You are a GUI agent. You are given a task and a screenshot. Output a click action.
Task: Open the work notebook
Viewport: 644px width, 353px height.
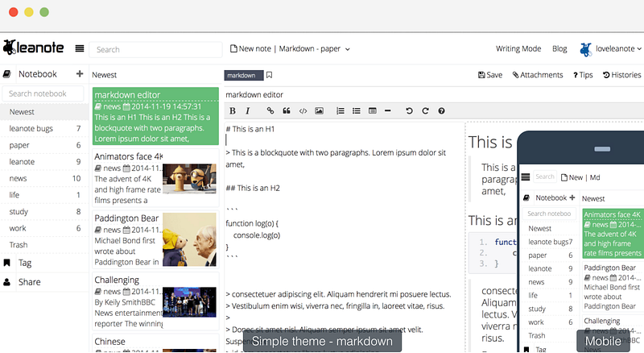(44, 228)
